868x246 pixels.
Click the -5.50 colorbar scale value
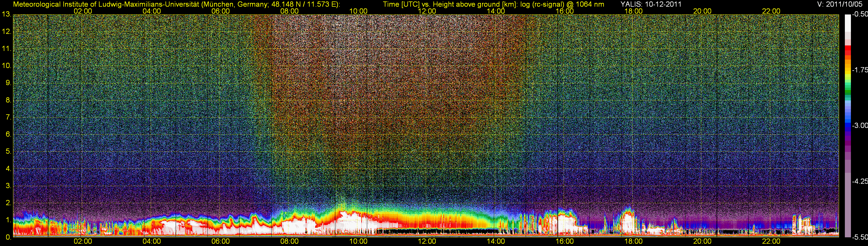[860, 237]
